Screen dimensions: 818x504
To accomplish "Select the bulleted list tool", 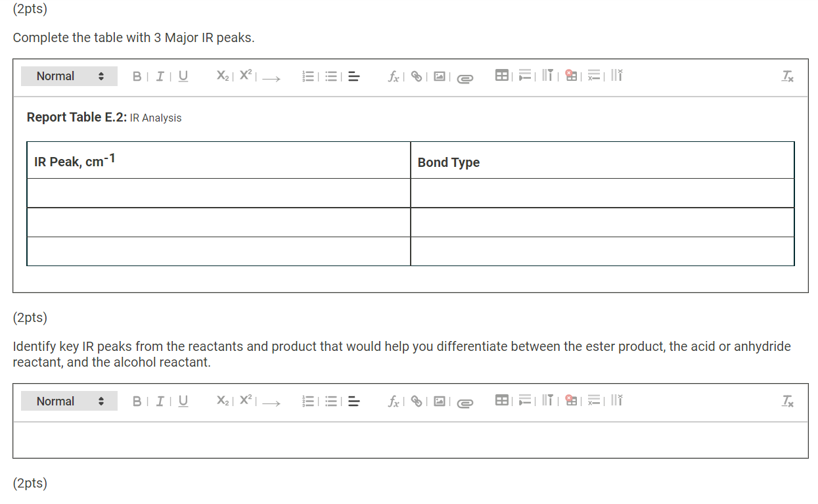I will [330, 76].
